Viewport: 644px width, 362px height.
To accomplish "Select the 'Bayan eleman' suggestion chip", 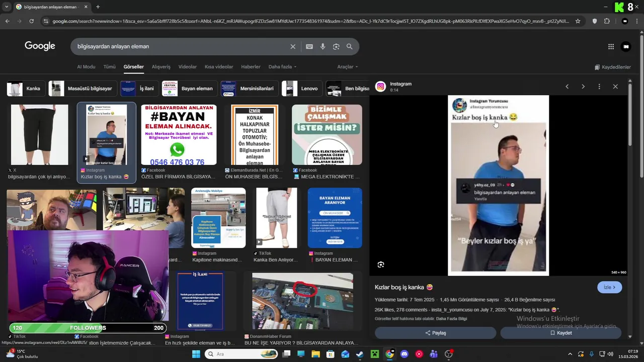I will pos(189,88).
